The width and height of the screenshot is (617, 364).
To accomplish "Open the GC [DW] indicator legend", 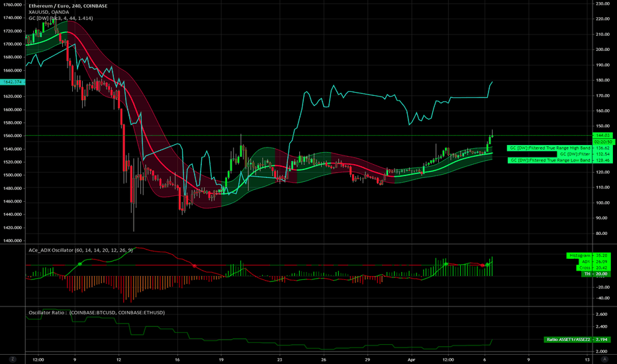I will (x=61, y=19).
